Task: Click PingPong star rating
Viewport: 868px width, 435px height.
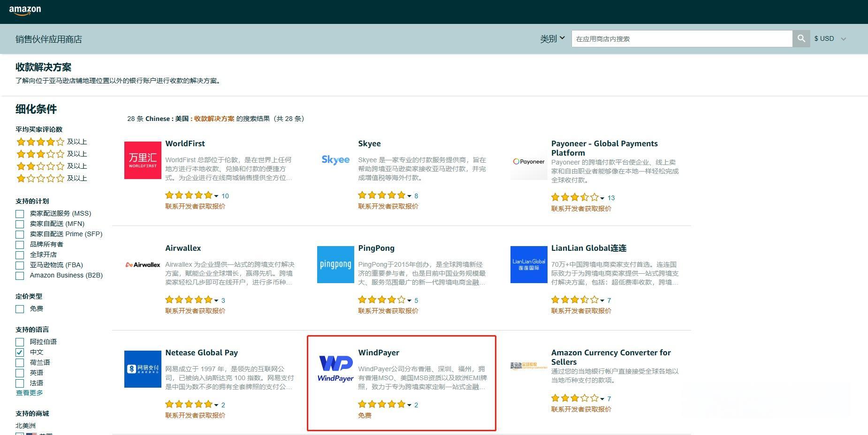Action: tap(381, 300)
